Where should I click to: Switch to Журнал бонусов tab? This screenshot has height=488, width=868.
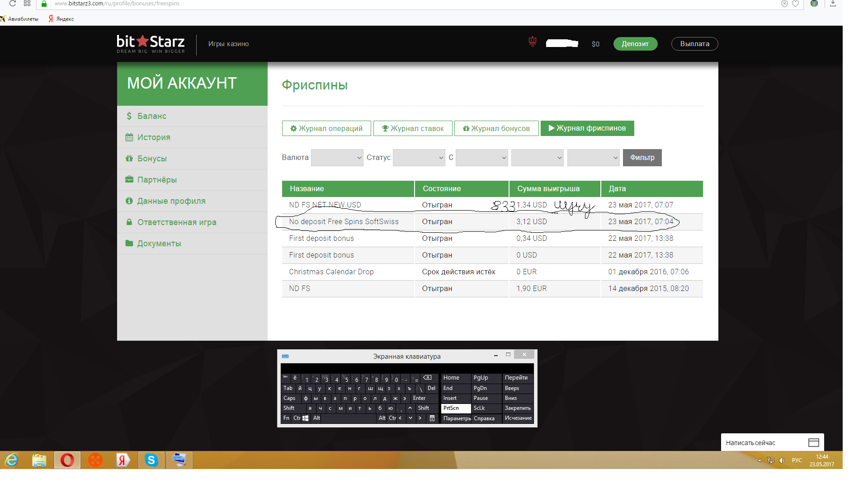pos(496,128)
